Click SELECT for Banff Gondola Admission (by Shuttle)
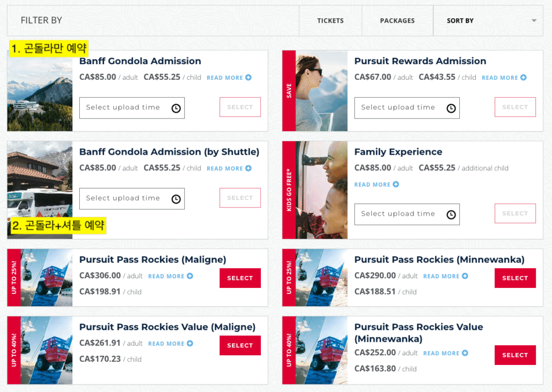 (240, 198)
